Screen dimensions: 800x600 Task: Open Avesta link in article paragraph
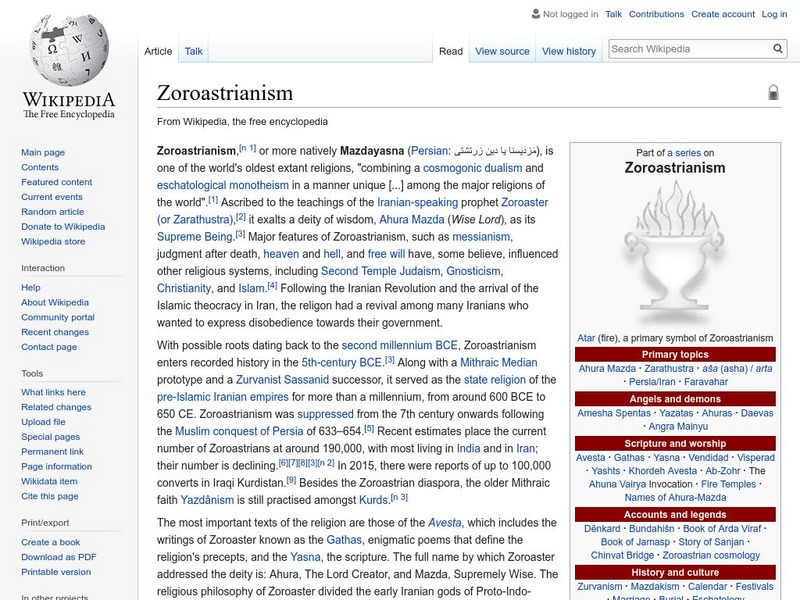point(444,522)
